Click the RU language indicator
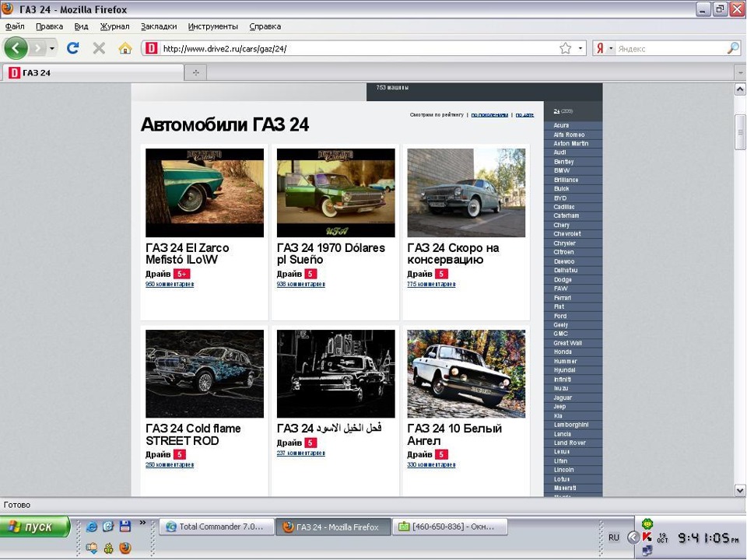Screen dimensions: 747x560 (614, 537)
